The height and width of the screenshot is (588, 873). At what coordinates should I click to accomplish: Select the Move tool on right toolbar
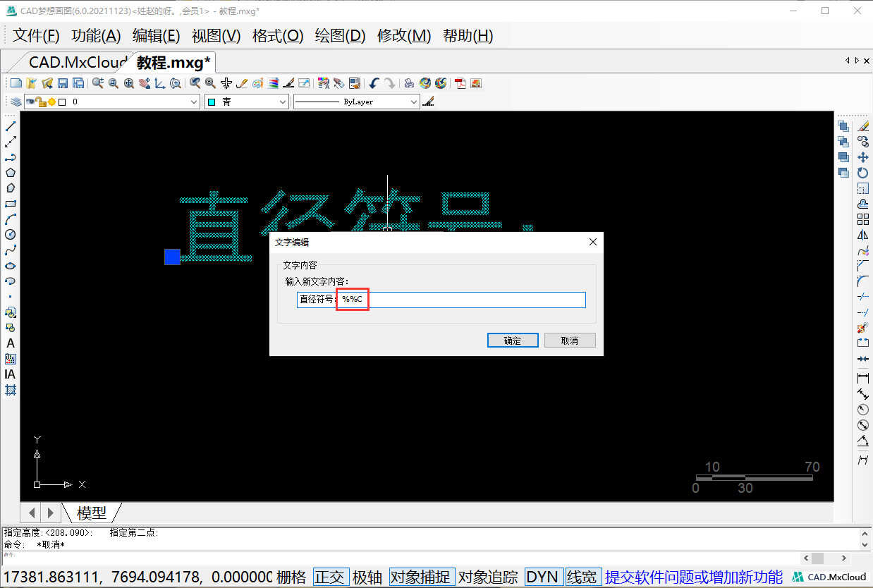[863, 157]
